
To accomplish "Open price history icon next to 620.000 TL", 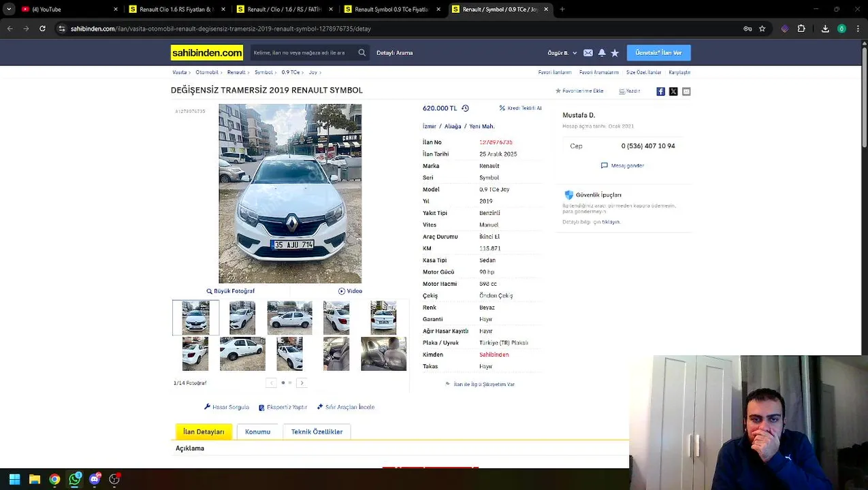I will point(465,108).
